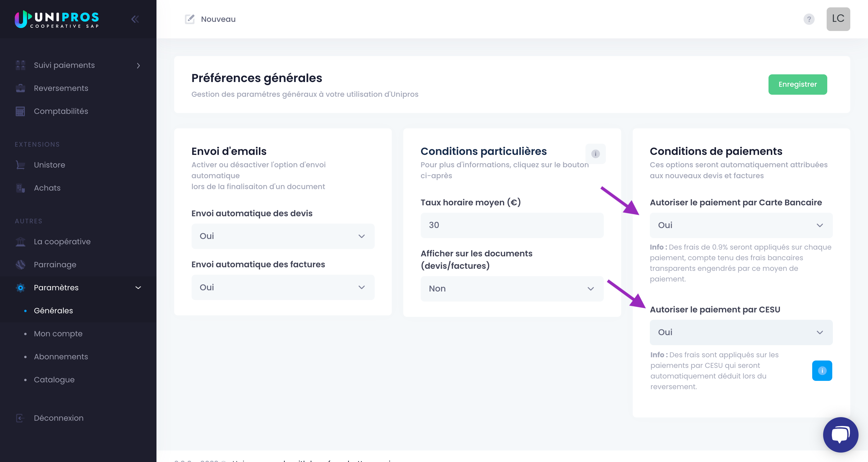Open Envoi automatique des factures dropdown
868x462 pixels.
point(283,287)
